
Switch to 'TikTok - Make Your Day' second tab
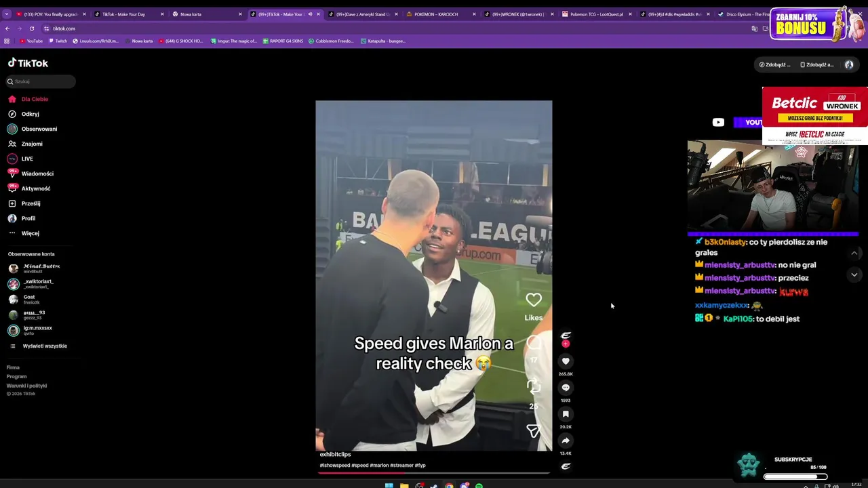[129, 14]
